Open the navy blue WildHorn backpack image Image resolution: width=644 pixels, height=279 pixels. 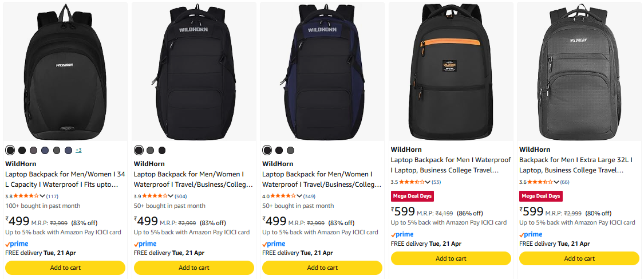coord(322,72)
